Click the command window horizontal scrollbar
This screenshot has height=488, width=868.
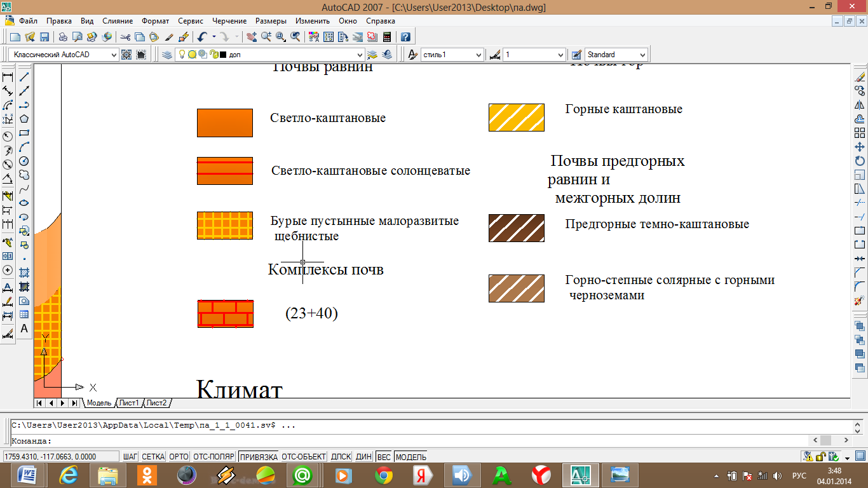[830, 440]
